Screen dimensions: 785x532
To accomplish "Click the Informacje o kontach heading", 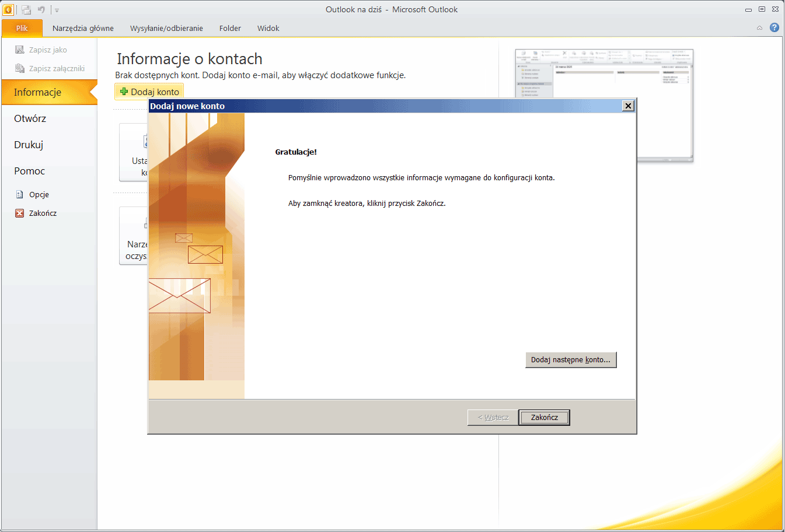I will tap(190, 59).
